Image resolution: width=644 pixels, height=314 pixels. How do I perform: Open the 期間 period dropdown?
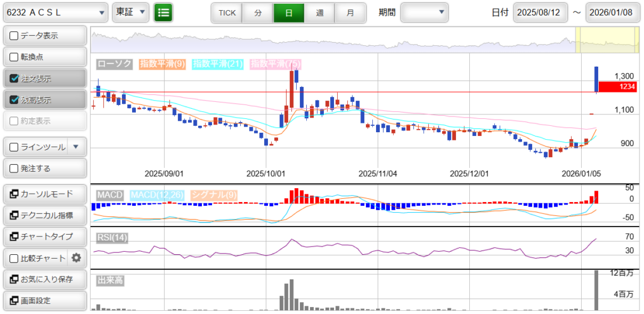point(425,12)
